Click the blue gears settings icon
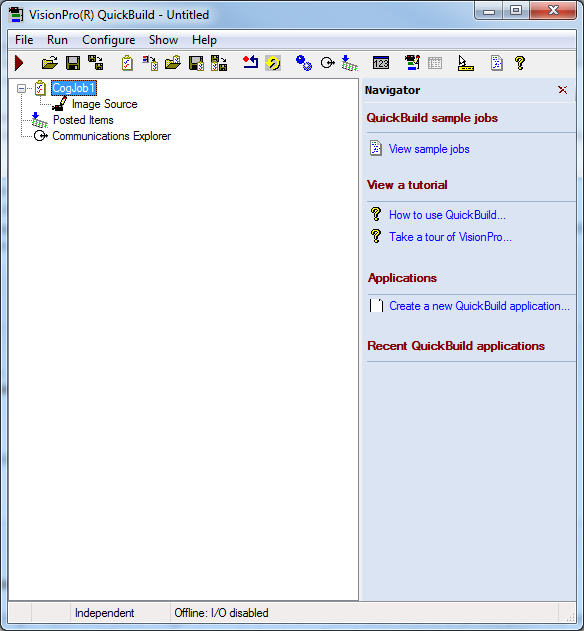The width and height of the screenshot is (584, 631). 303,63
